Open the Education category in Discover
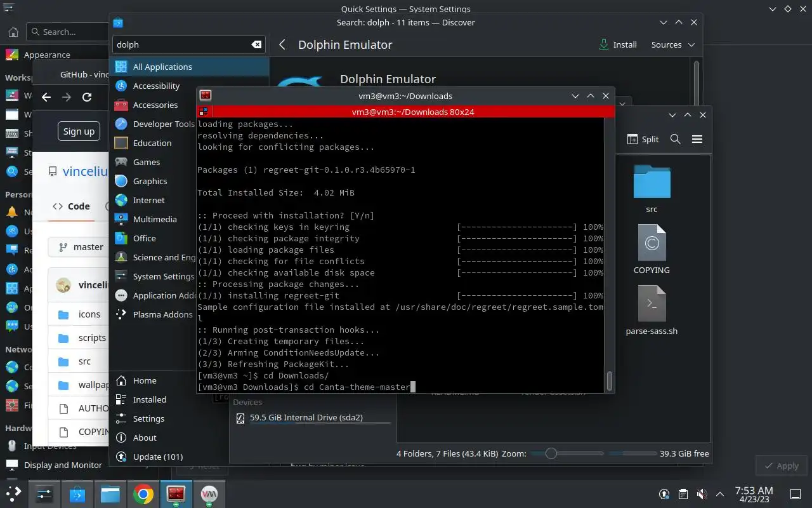This screenshot has width=812, height=508. (x=152, y=143)
